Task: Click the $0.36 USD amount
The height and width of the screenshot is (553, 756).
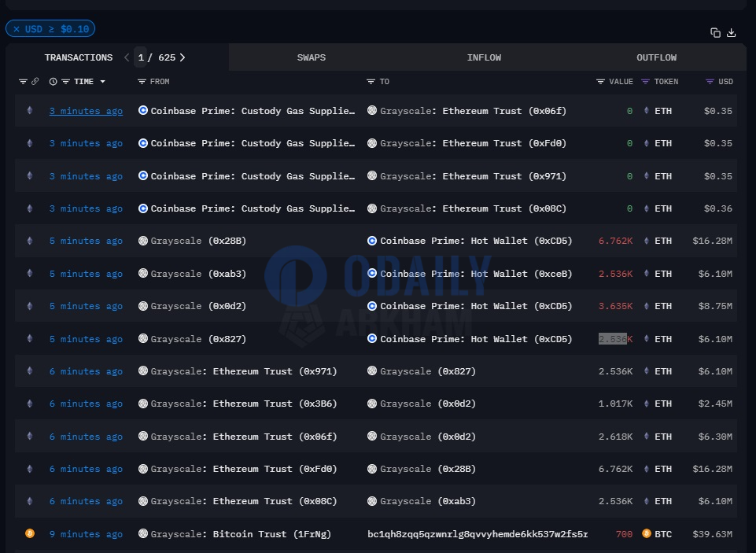Action: click(718, 208)
